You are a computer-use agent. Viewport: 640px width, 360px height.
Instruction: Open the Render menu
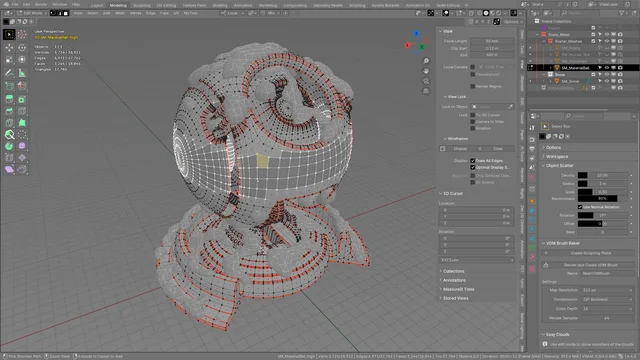pos(41,4)
